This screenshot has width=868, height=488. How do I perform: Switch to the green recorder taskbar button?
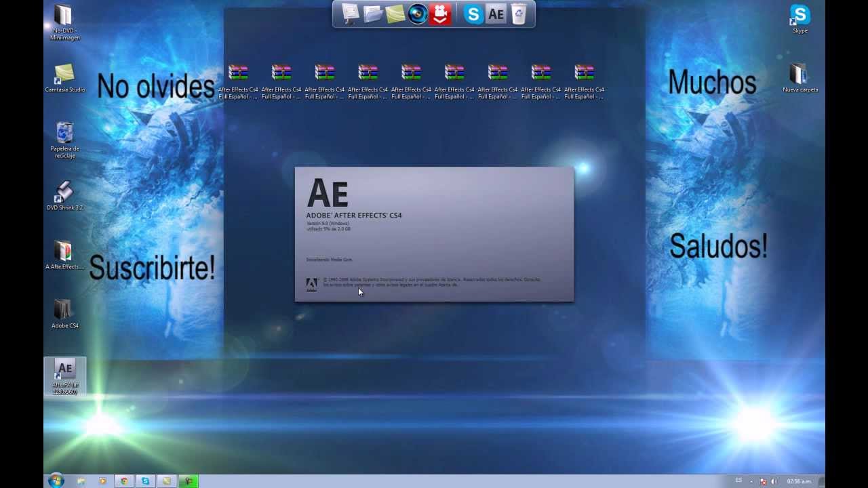pyautogui.click(x=189, y=481)
